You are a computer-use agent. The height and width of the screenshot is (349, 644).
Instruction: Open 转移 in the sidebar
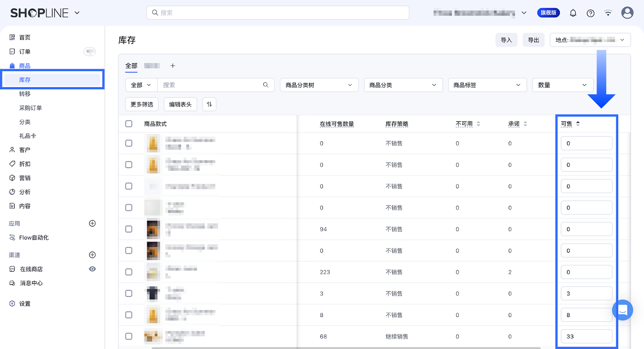click(x=25, y=94)
